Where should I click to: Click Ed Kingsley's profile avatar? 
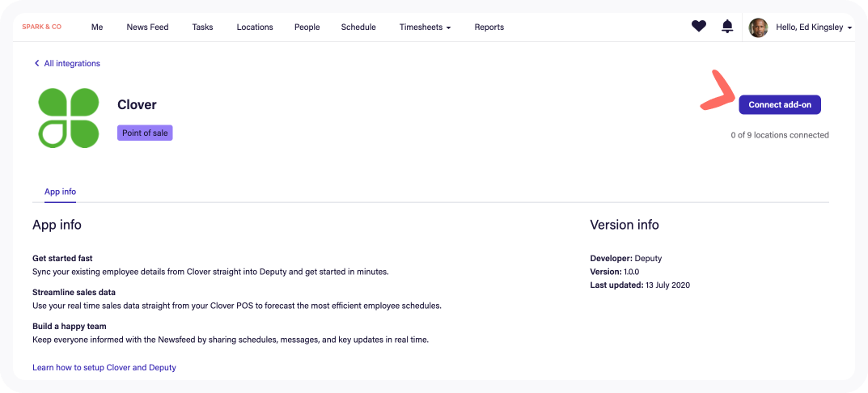(x=759, y=27)
